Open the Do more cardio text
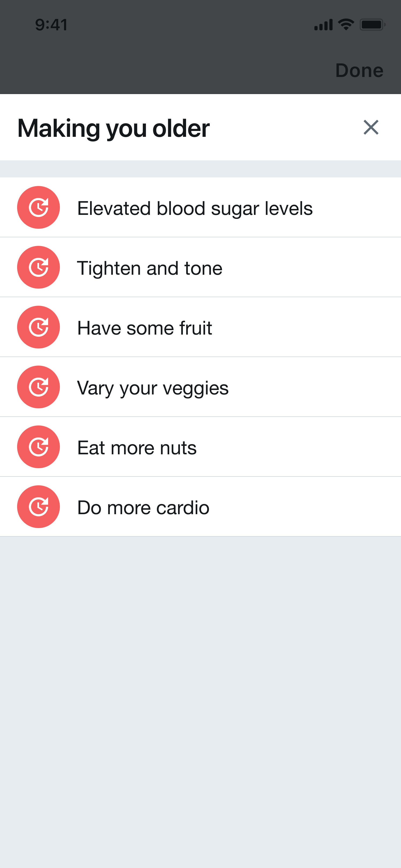The width and height of the screenshot is (401, 868). pyautogui.click(x=143, y=507)
